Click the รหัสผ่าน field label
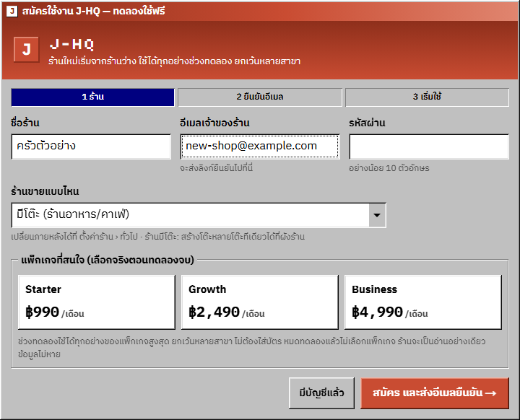The image size is (520, 420). point(367,123)
